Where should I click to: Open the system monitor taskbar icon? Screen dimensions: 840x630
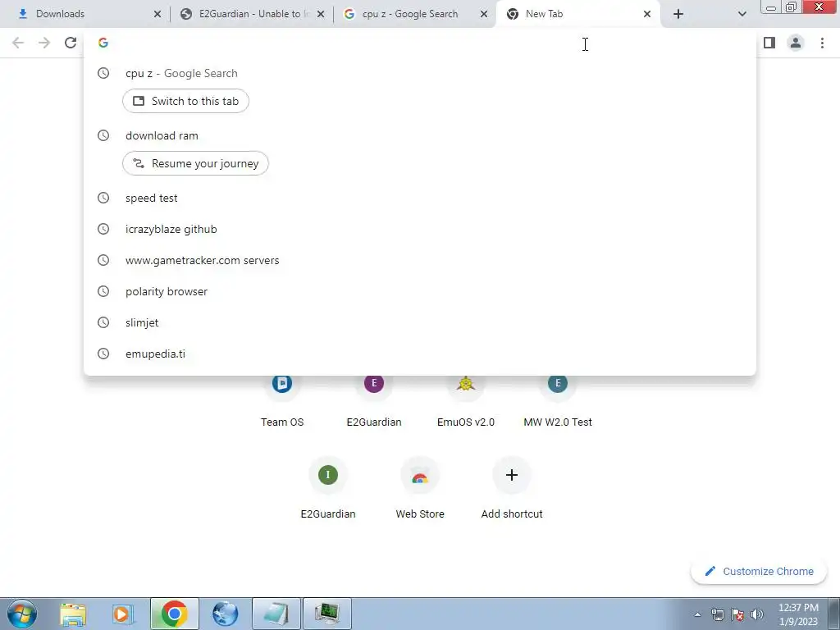(x=327, y=614)
